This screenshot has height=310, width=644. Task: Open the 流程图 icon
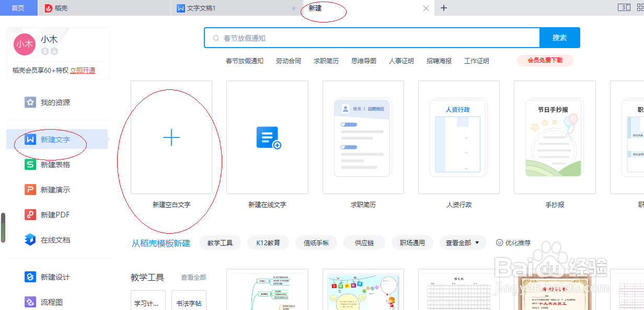(30, 302)
